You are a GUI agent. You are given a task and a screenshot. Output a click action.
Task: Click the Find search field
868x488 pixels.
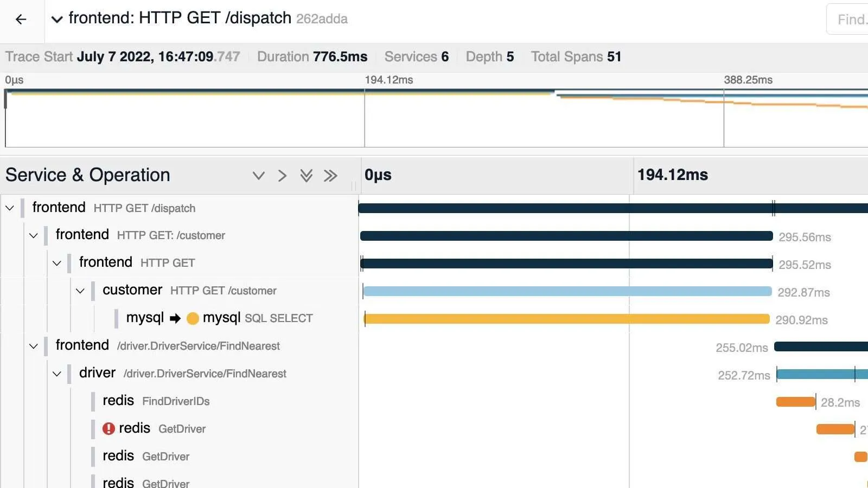click(x=849, y=20)
